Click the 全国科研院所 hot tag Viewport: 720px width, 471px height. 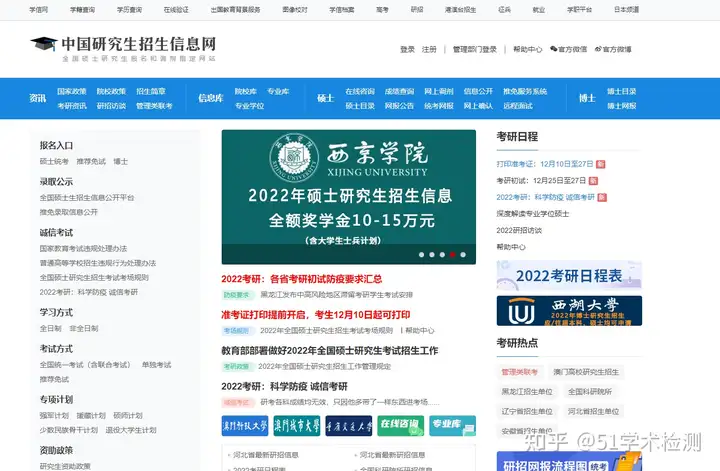point(590,392)
